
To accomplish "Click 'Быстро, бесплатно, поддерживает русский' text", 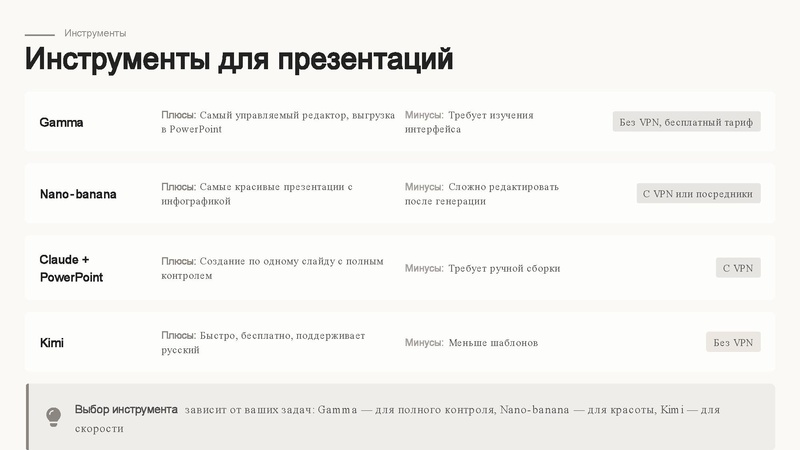I will pyautogui.click(x=263, y=343).
